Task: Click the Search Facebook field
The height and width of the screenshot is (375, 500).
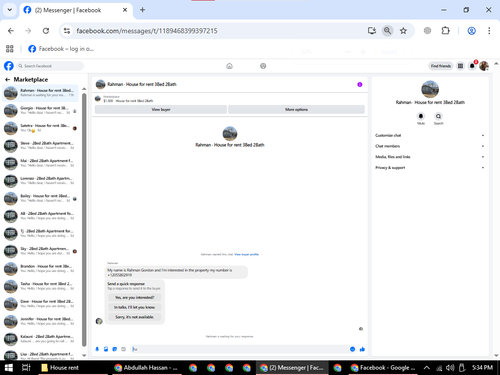Action: (x=50, y=66)
